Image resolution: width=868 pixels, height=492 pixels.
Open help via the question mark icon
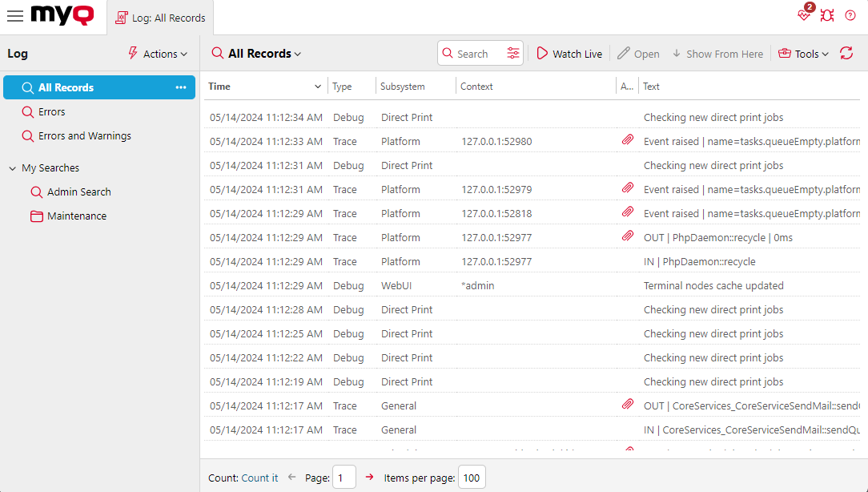click(850, 14)
